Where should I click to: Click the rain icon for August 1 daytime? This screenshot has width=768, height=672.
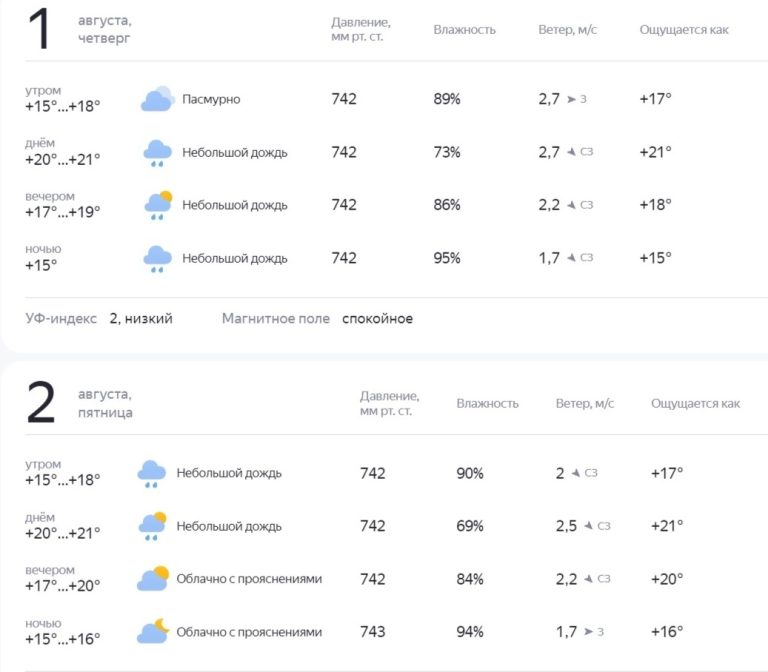(157, 152)
